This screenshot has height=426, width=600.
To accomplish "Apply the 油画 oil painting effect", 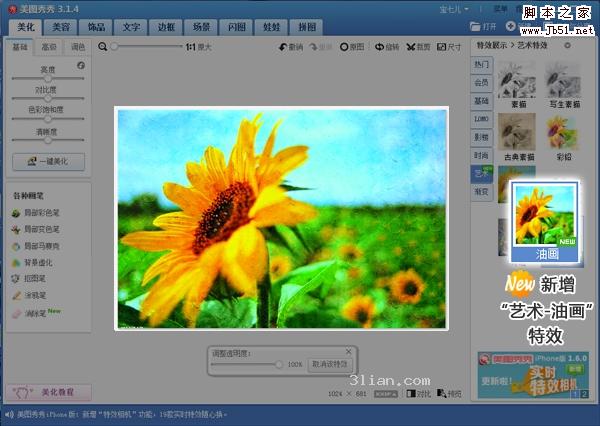I will tap(545, 222).
